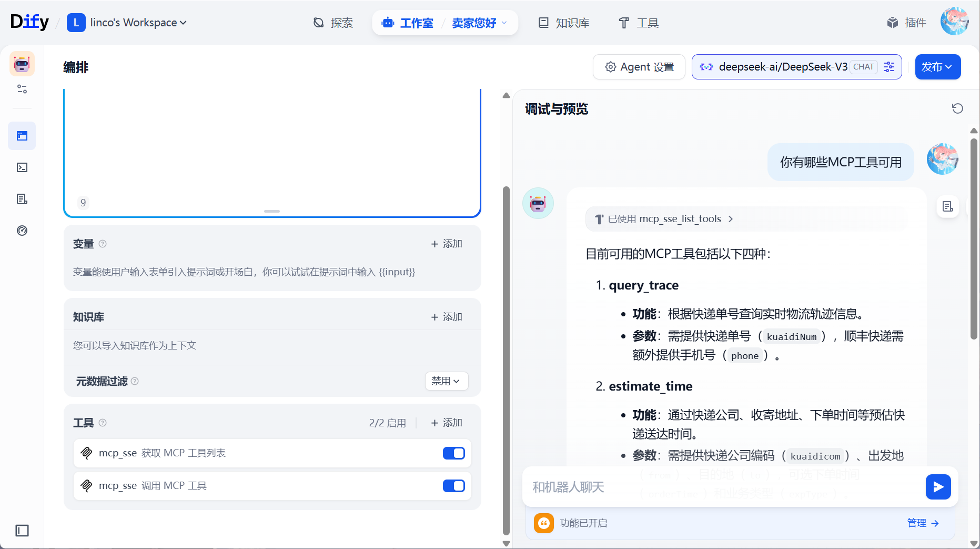Viewport: 980px width, 549px height.
Task: Open the 工作室 tab
Action: [408, 23]
